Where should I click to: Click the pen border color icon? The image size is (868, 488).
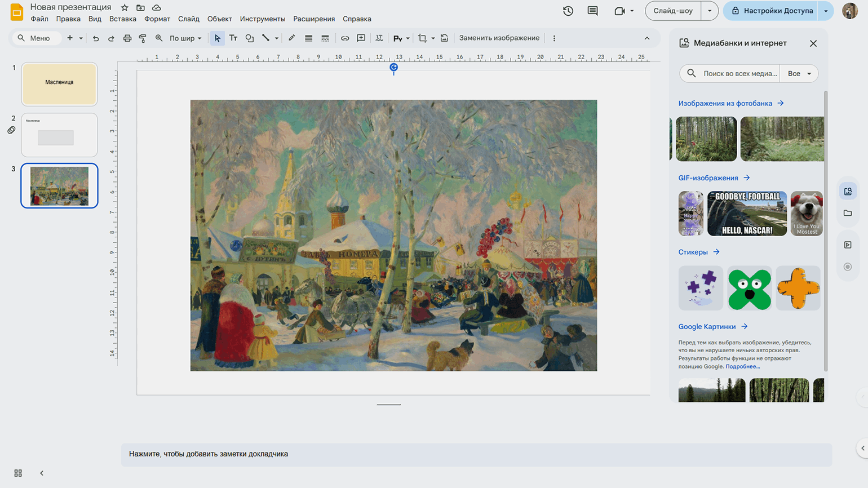tap(291, 38)
